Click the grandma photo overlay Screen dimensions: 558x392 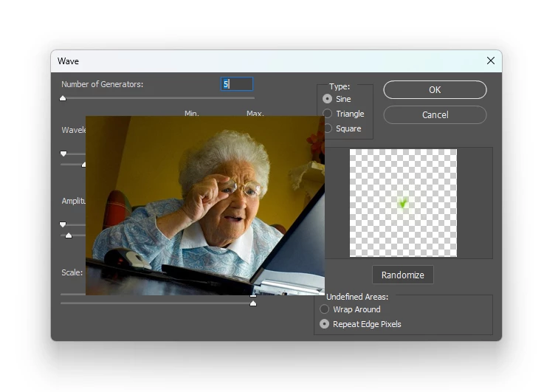(x=205, y=205)
